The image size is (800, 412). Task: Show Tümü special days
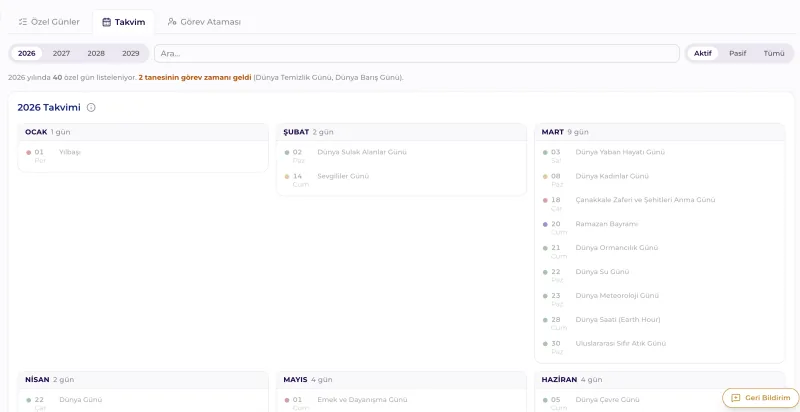[x=774, y=54]
